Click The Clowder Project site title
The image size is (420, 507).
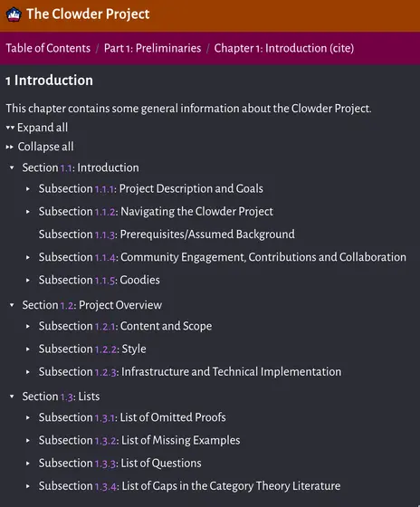tap(88, 14)
